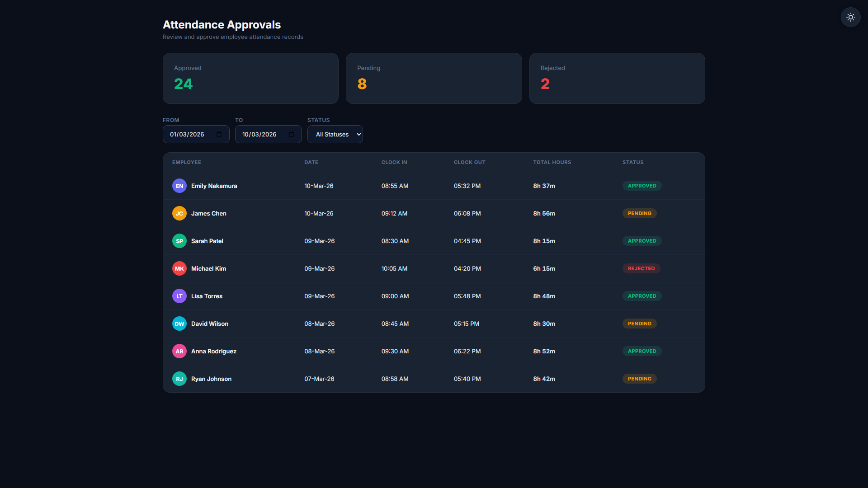868x488 pixels.
Task: Click David Wilson's clock-in time 08:45 AM
Action: [x=395, y=324]
